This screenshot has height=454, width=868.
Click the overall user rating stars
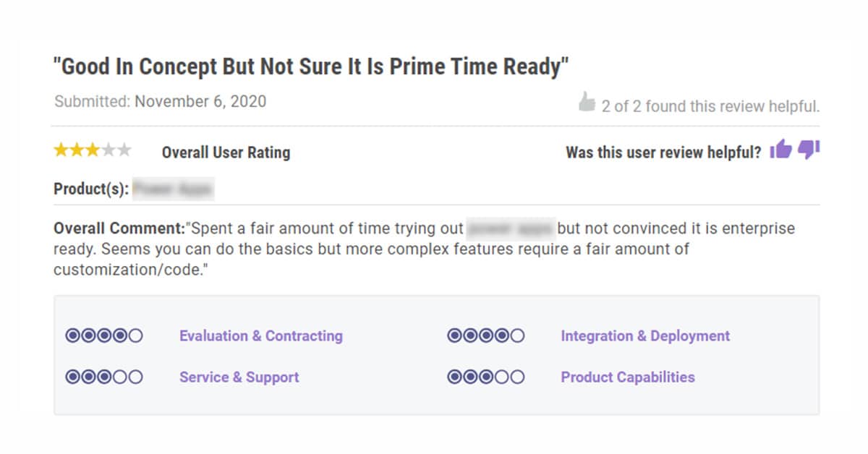coord(93,150)
